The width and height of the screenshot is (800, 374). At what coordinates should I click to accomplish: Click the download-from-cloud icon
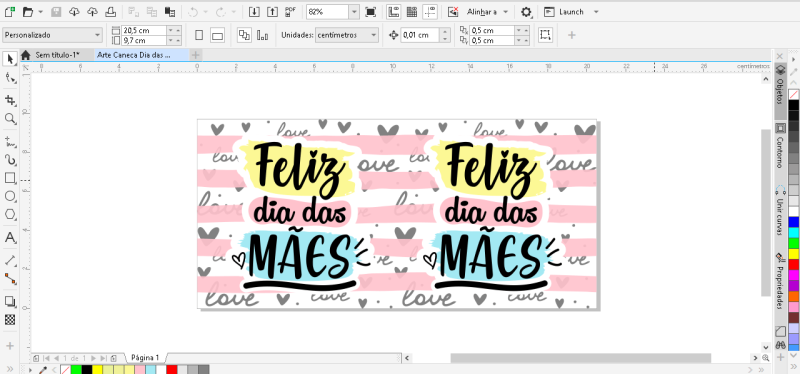[74, 11]
